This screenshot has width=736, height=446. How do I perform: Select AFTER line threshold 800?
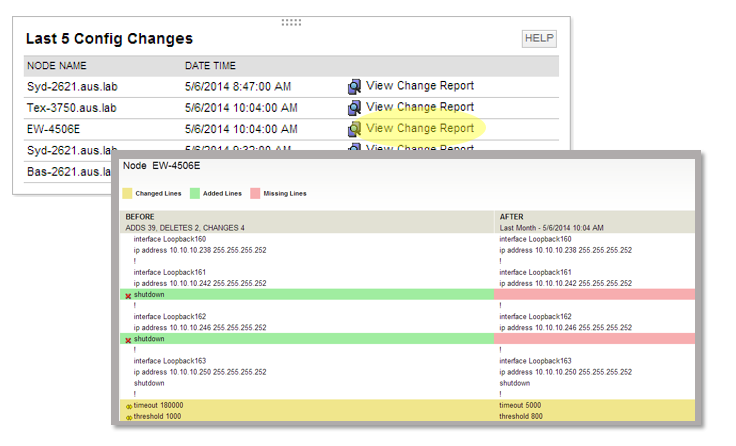click(521, 416)
